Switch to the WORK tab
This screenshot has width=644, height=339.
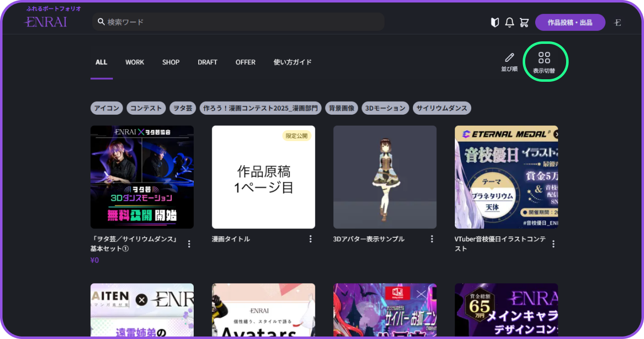(135, 62)
